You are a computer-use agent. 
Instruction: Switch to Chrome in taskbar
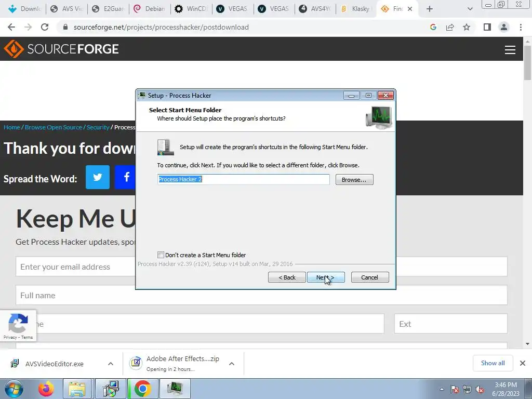[x=142, y=389]
